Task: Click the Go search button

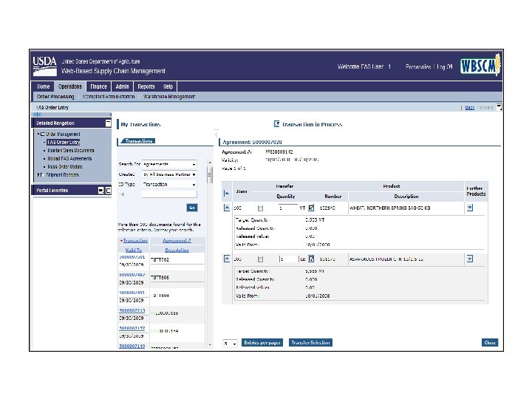Action: tap(192, 208)
